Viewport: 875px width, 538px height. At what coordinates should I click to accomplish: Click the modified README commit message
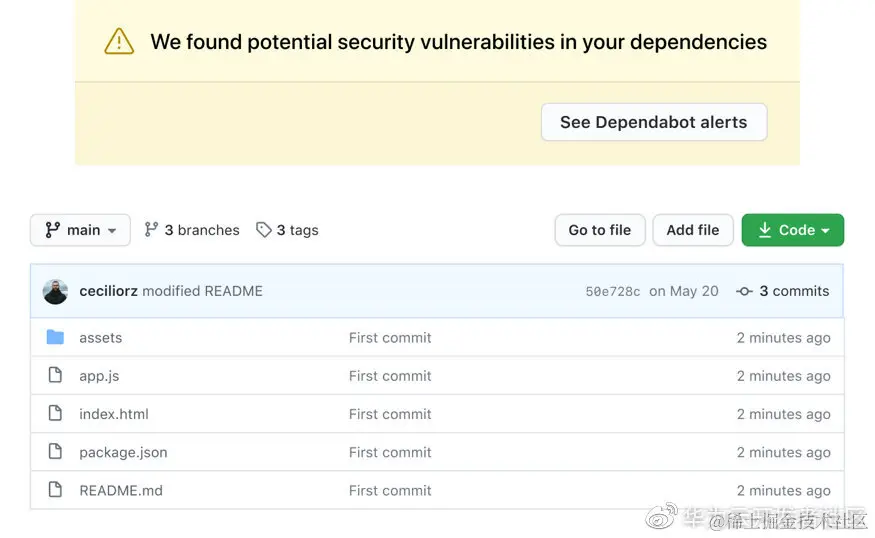tap(202, 291)
